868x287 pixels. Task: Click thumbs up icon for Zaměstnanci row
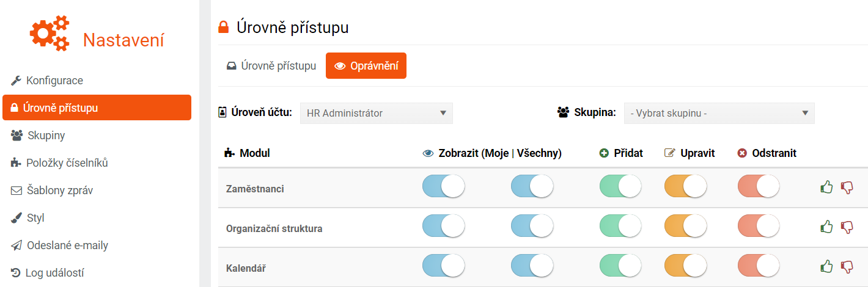(x=826, y=187)
